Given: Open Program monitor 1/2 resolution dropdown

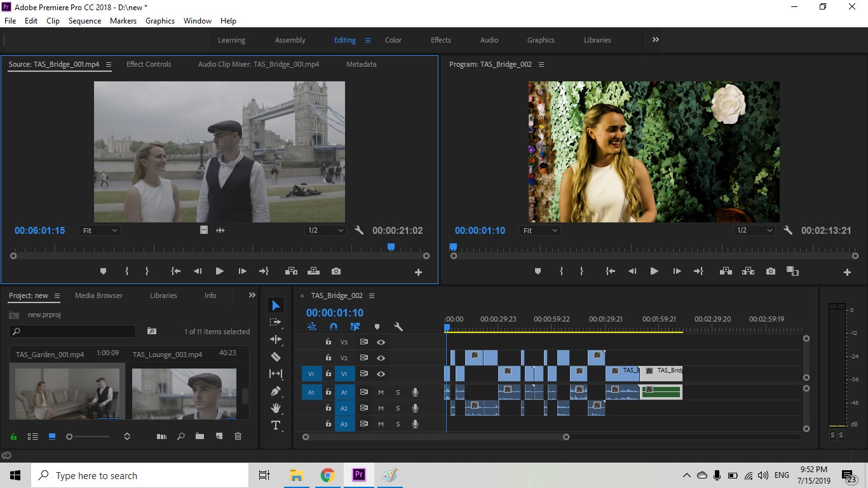Looking at the screenshot, I should pos(754,231).
